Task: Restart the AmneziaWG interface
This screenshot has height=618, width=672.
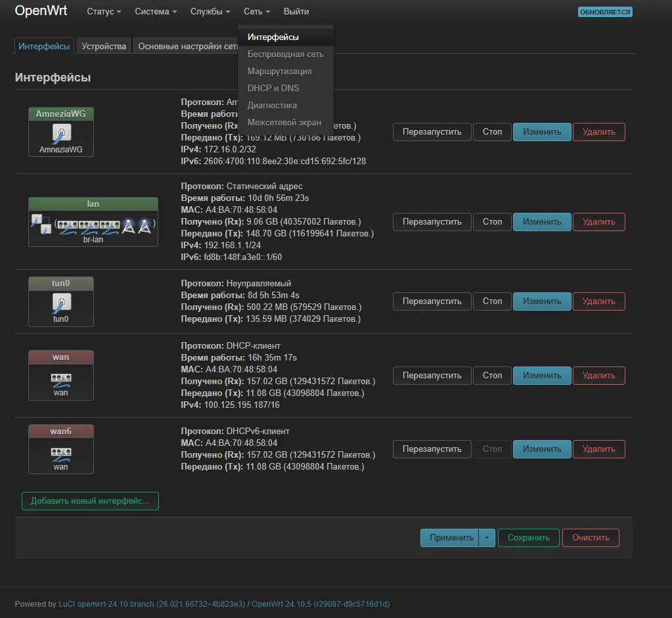Action: [x=432, y=131]
